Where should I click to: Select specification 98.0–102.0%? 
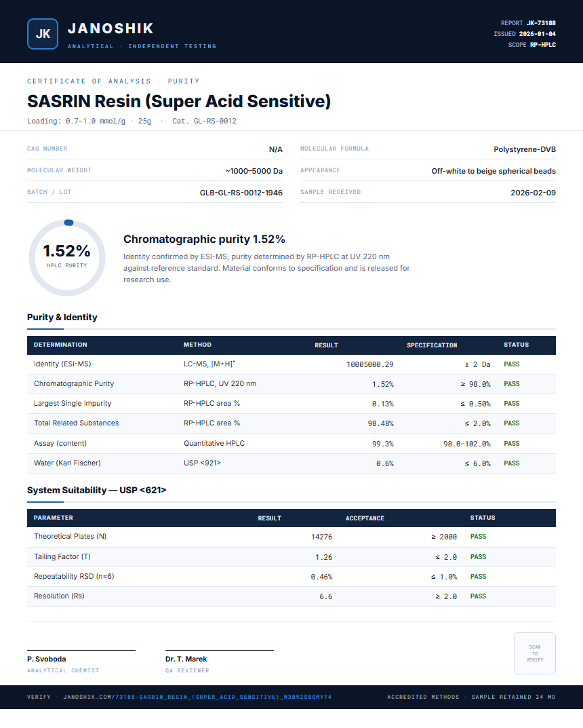(x=466, y=444)
